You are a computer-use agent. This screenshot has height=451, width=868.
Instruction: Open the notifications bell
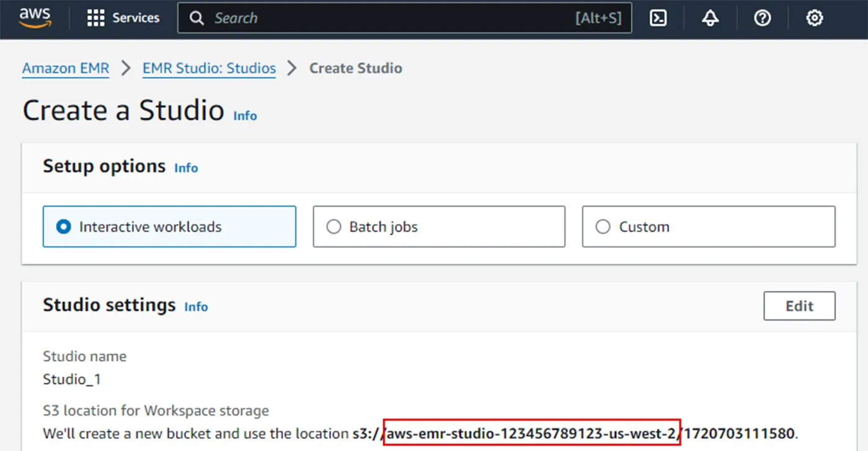[710, 18]
